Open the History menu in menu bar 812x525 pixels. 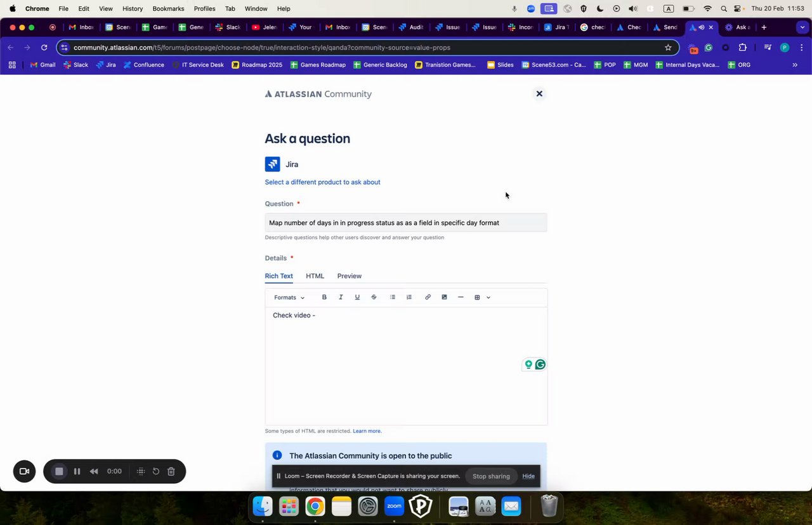coord(133,8)
